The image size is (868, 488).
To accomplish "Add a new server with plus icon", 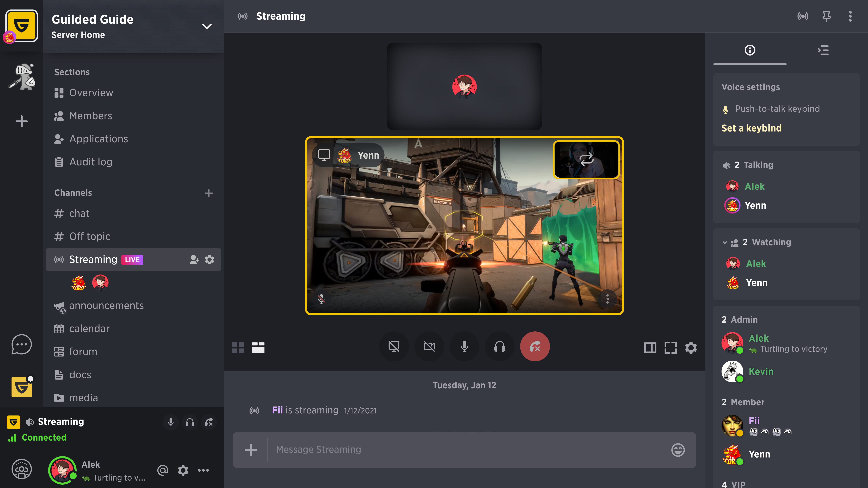I will [x=22, y=121].
